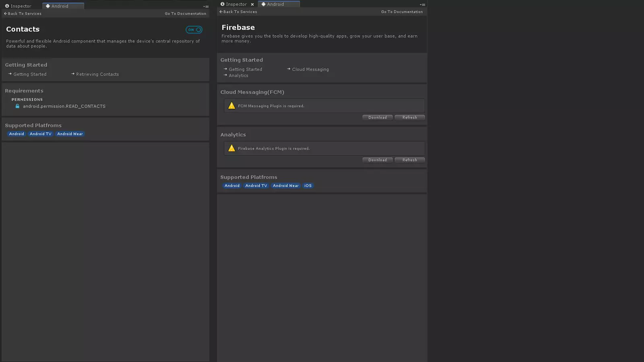This screenshot has height=362, width=644.
Task: Click the PERMISSIONS label
Action: tap(27, 100)
